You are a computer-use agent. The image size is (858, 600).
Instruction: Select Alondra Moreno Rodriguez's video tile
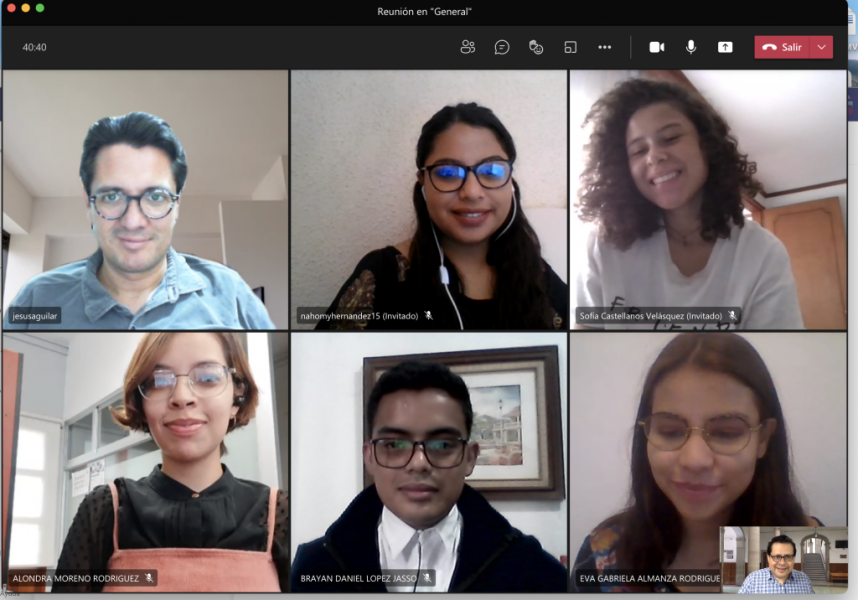pos(145,462)
